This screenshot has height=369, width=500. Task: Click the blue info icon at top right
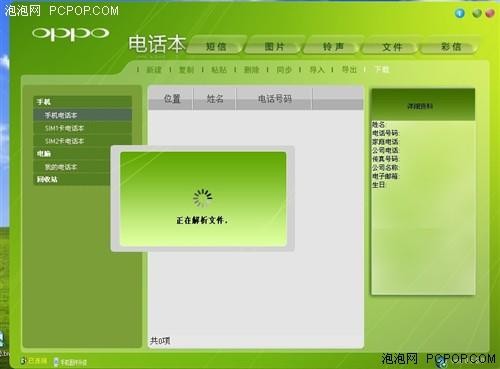[x=460, y=13]
